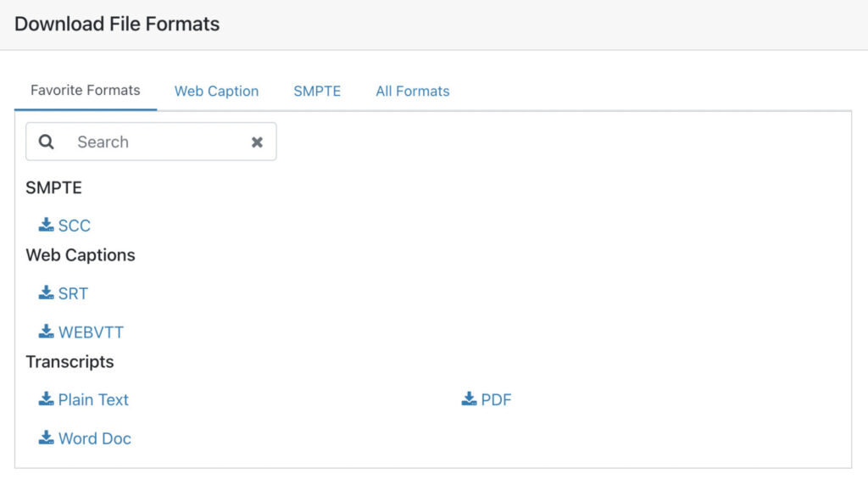Click the PDF download icon
This screenshot has width=868, height=485.
[469, 399]
